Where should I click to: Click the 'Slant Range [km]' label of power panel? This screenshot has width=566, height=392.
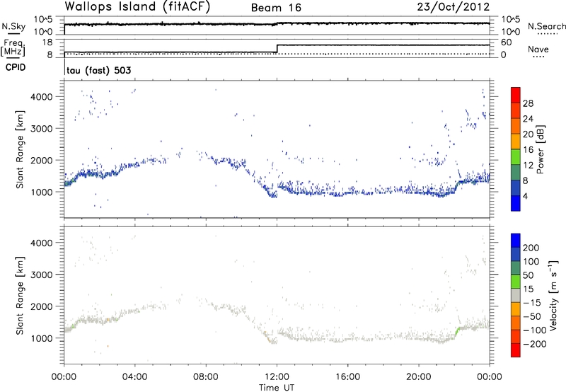20,149
